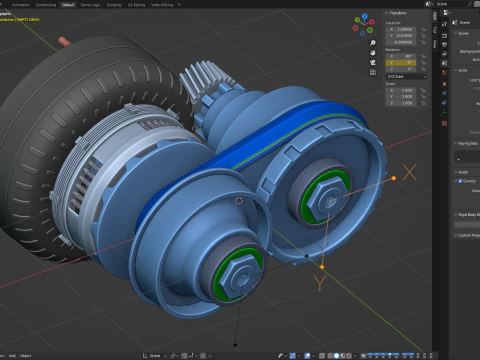Add a new workspace with plus button
The height and width of the screenshot is (360, 480).
point(180,5)
